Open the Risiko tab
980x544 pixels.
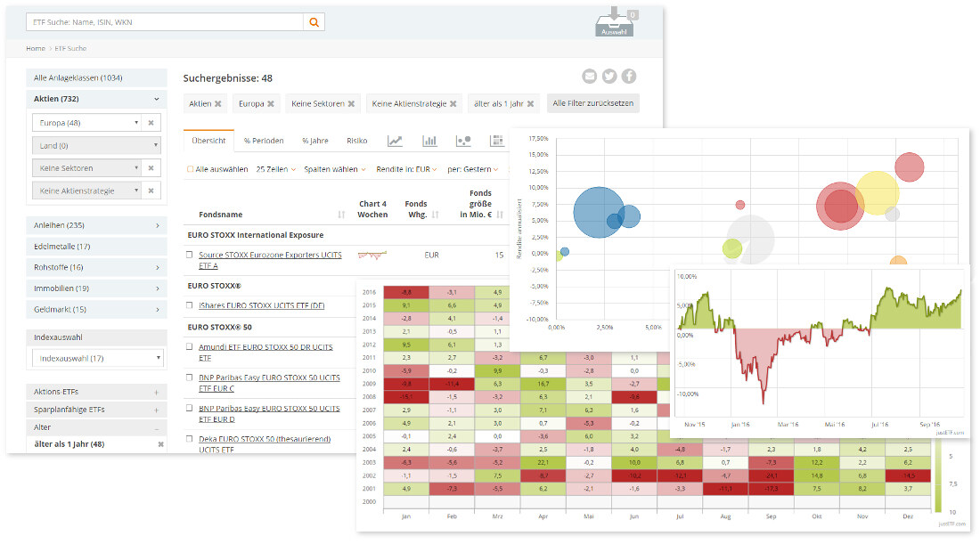[356, 141]
